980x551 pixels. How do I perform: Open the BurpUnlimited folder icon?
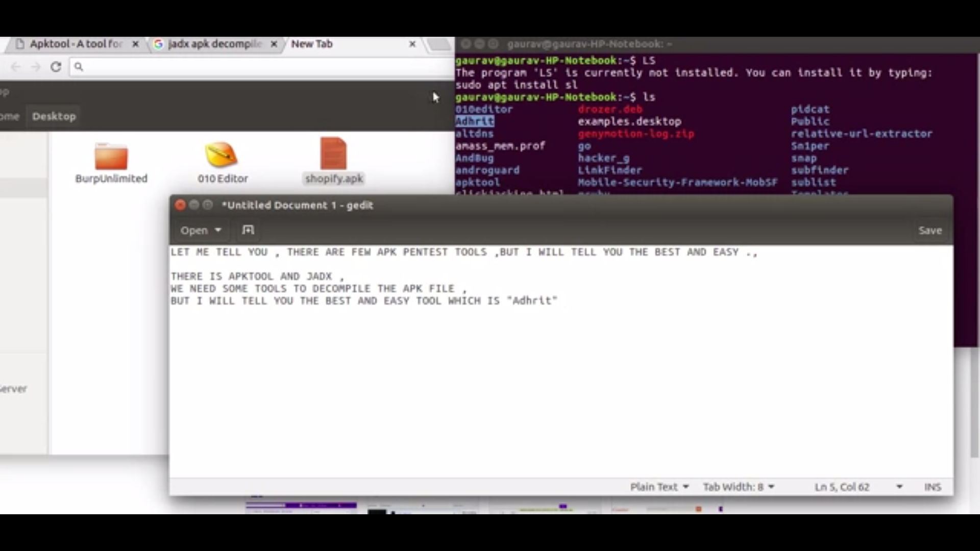[111, 156]
